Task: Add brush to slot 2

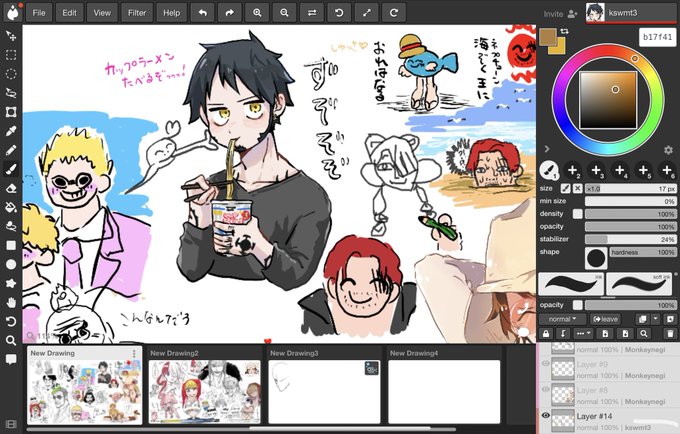Action: [572, 170]
